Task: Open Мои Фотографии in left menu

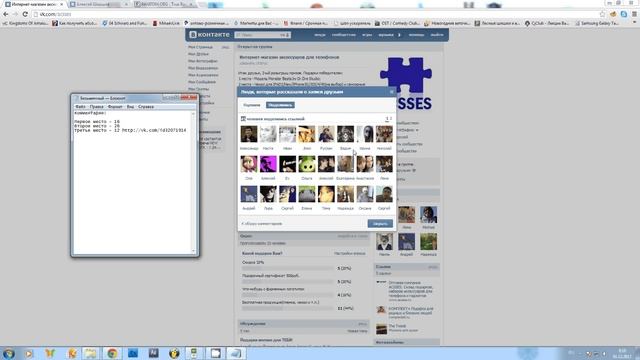Action: [x=203, y=61]
